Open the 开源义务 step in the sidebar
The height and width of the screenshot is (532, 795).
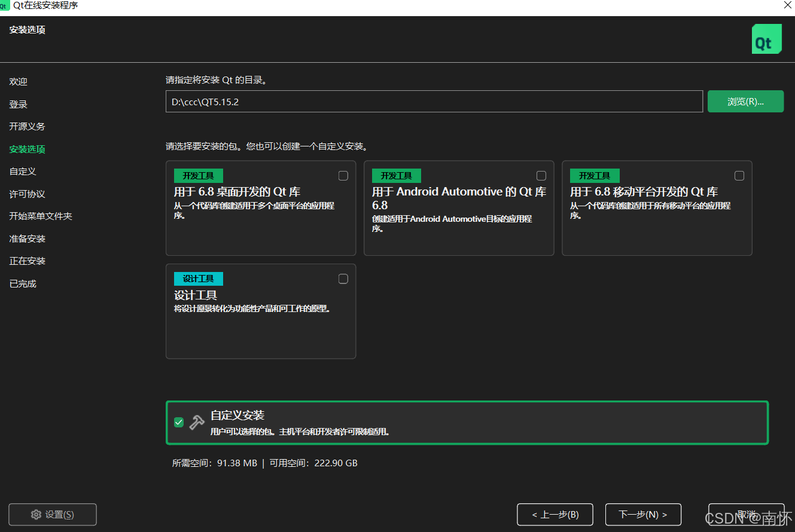pyautogui.click(x=27, y=127)
